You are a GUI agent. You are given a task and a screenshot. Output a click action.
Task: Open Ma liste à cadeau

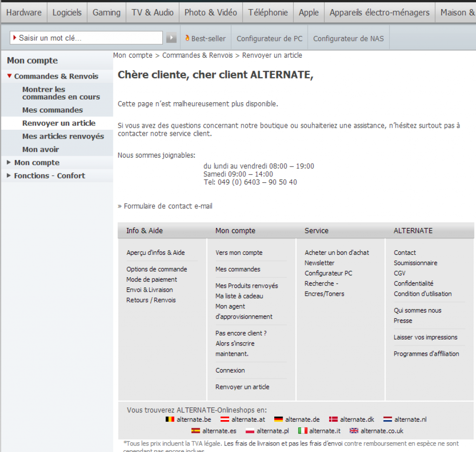(x=239, y=296)
